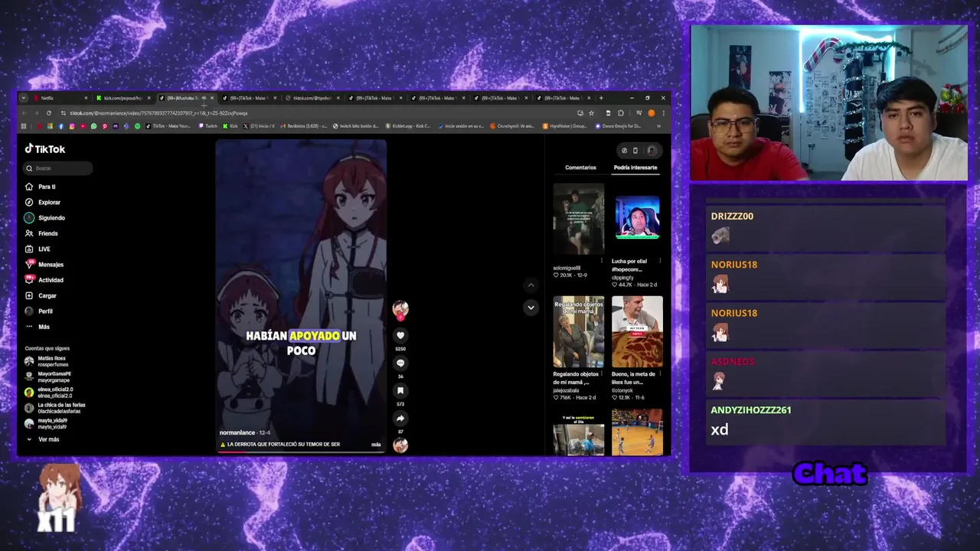Open the browser profile avatar
The width and height of the screenshot is (980, 551).
(652, 113)
